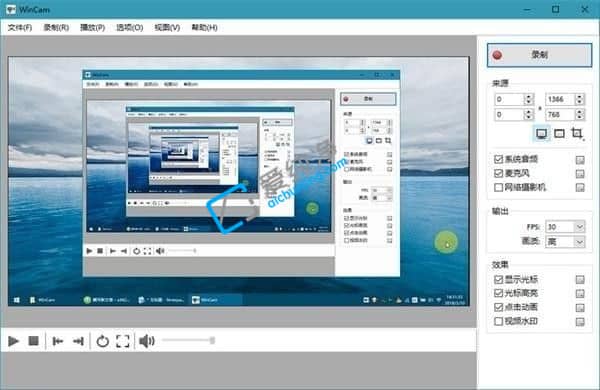Open the 文件(F) menu
Viewport: 600px width, 390px height.
pos(20,28)
